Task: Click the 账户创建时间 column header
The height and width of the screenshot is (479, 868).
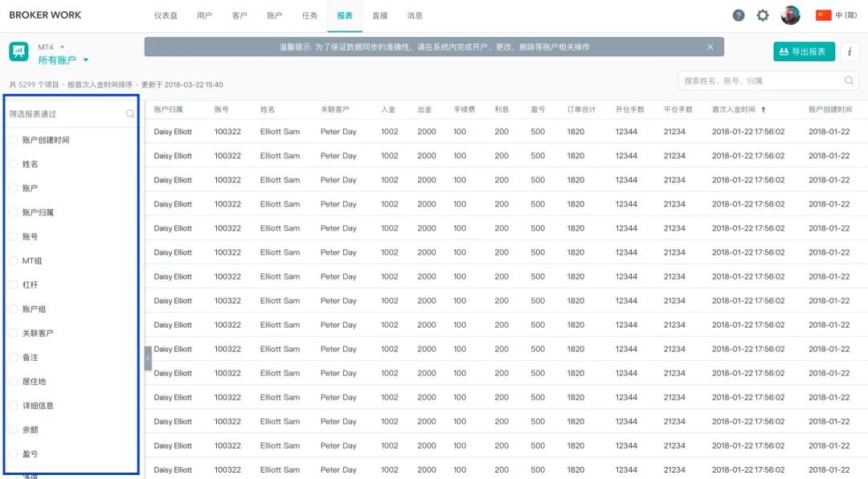Action: click(x=830, y=109)
